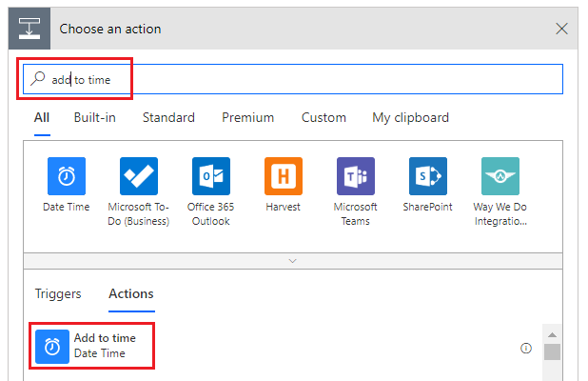
Task: Switch to the Built-in tab
Action: tap(95, 118)
